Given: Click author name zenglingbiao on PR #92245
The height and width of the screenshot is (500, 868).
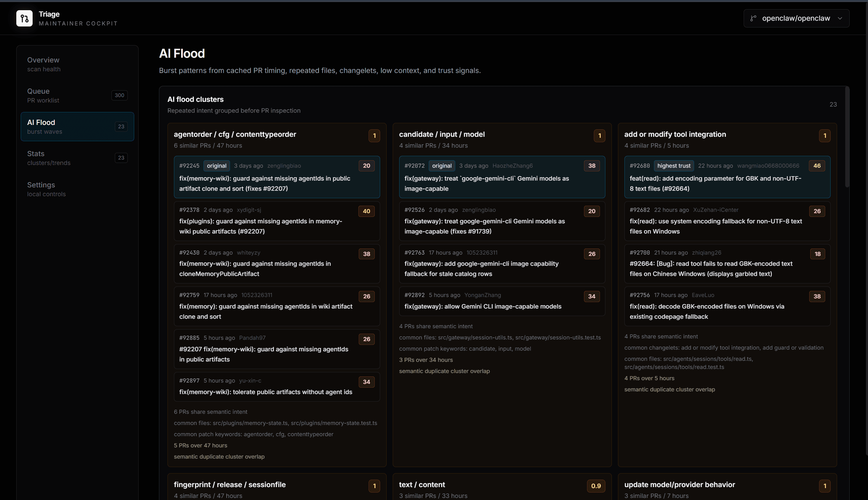Looking at the screenshot, I should click(x=284, y=166).
